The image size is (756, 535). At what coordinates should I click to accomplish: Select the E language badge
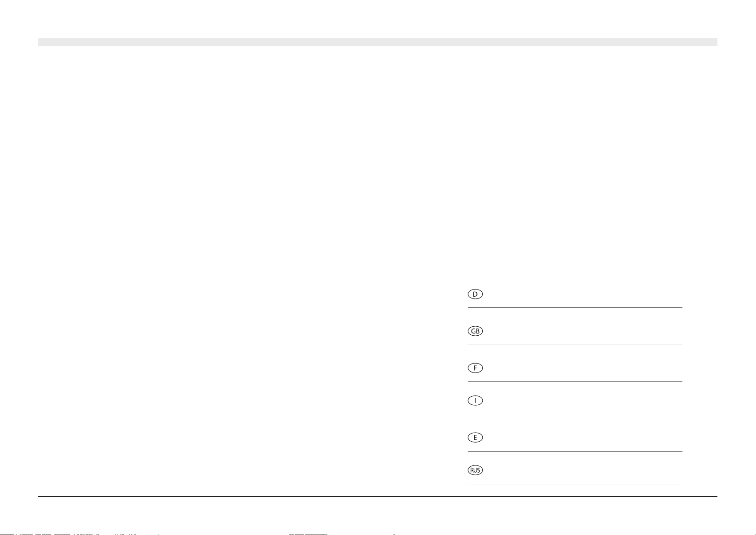point(475,437)
